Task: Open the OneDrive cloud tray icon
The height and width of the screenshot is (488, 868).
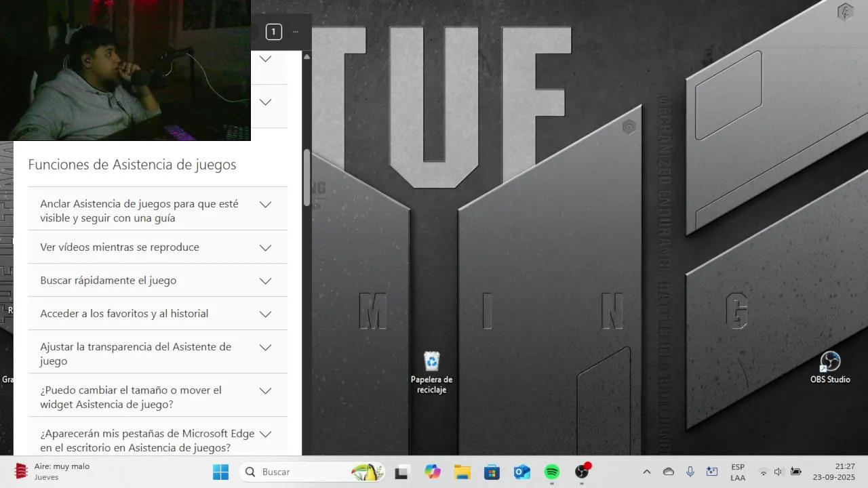Action: (x=669, y=472)
